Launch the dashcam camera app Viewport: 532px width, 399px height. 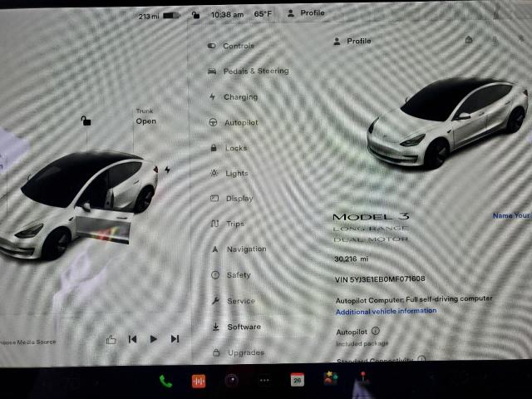232,381
